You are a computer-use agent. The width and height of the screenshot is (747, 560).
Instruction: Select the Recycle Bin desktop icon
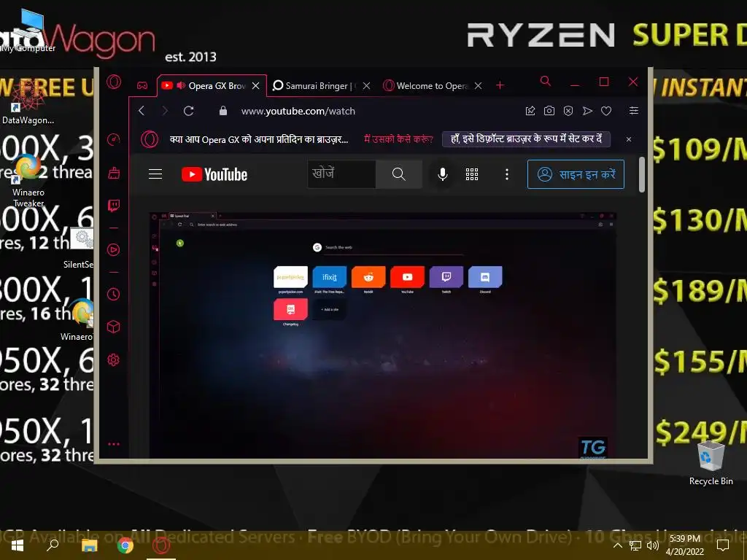[711, 463]
